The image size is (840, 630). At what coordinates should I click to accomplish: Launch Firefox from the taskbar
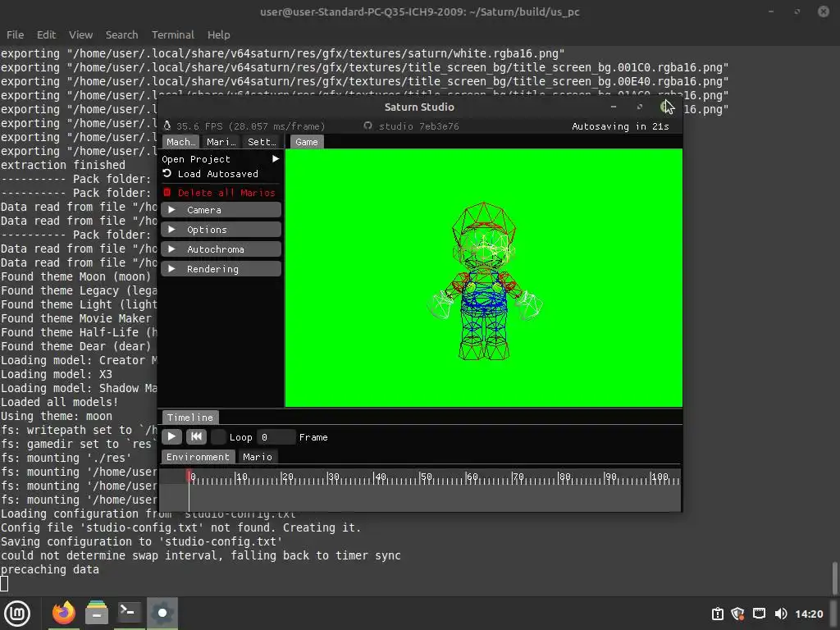[x=64, y=614]
